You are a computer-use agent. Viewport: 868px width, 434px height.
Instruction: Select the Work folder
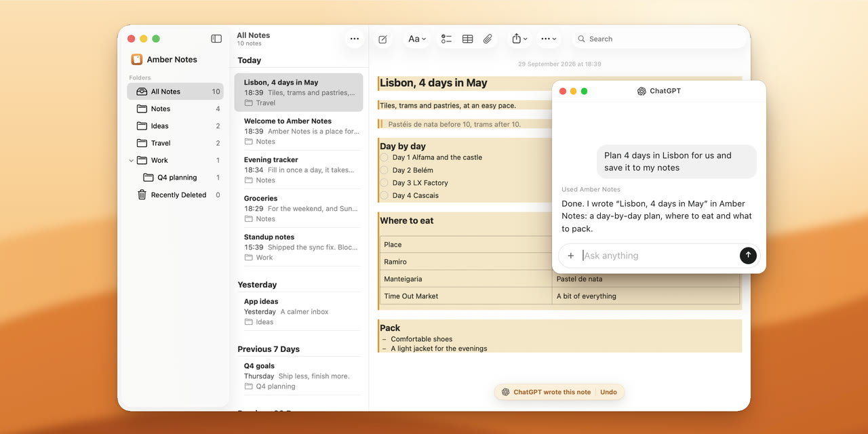[175, 161]
